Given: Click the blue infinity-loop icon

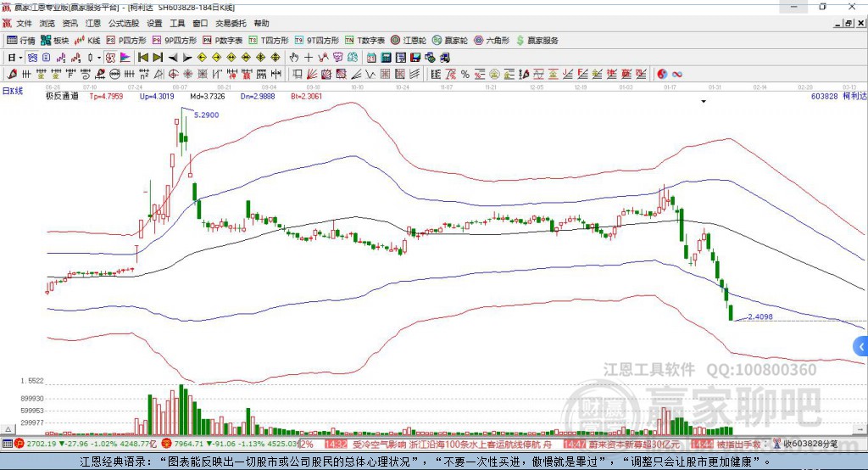Looking at the screenshot, I should click(x=677, y=75).
